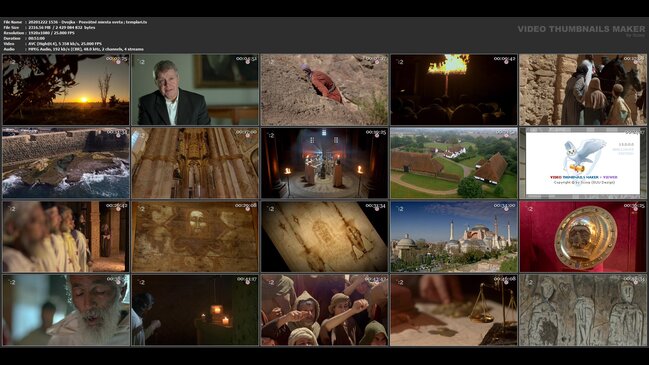Select the Shroud of Turin cloth thumbnail
Screen dimensions: 649x365
coord(324,237)
